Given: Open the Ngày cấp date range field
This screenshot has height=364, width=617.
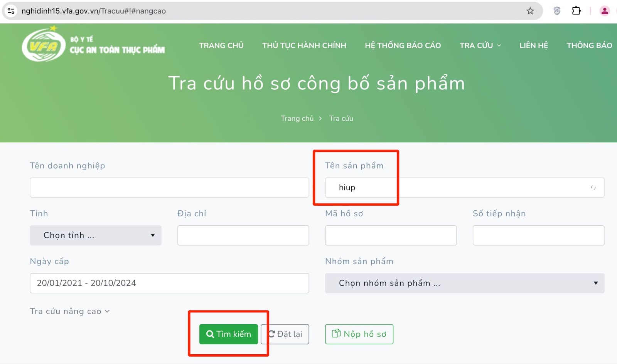Looking at the screenshot, I should coord(169,283).
